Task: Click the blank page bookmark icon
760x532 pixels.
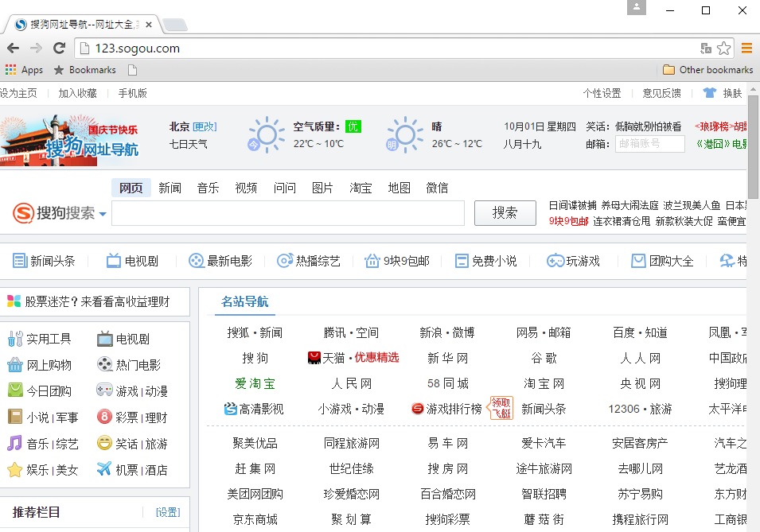Action: pos(132,70)
